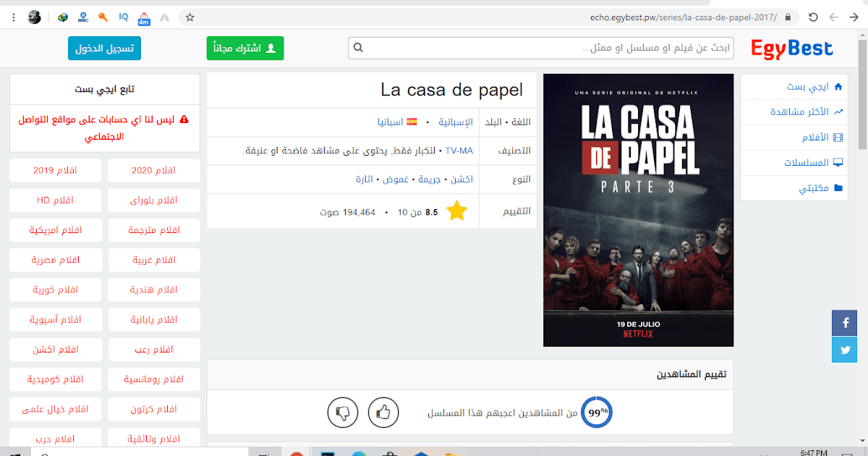
Task: Click the green اشترك مجاناً button
Action: pos(245,48)
